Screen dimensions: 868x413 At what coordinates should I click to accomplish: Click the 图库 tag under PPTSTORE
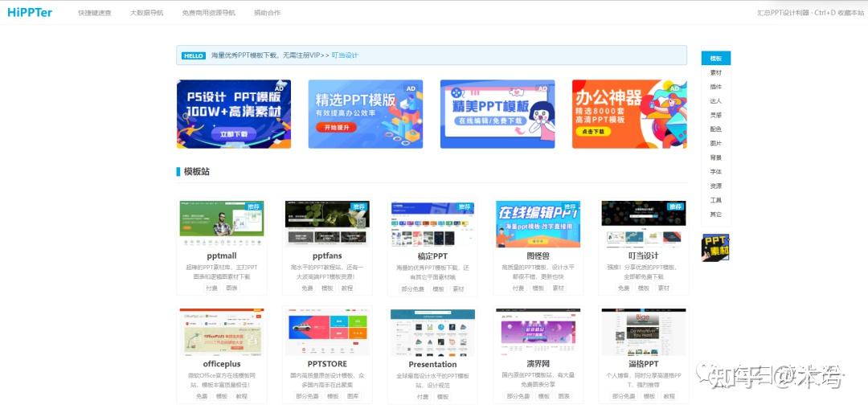pyautogui.click(x=353, y=396)
